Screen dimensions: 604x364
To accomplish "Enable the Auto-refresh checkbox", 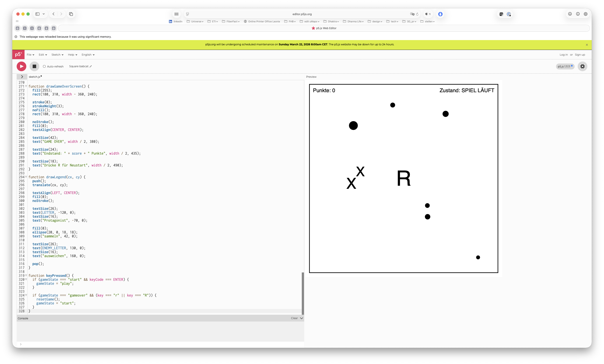I will [44, 66].
